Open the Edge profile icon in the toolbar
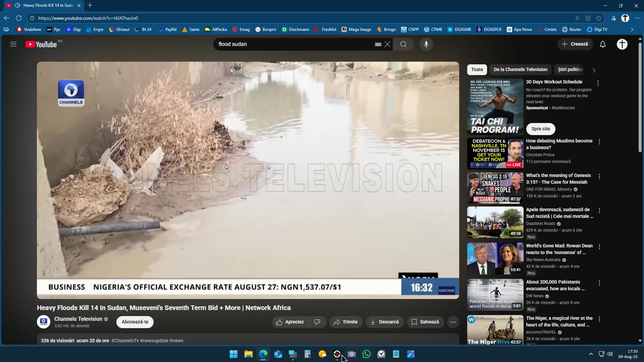Image resolution: width=644 pixels, height=362 pixels. 625,18
